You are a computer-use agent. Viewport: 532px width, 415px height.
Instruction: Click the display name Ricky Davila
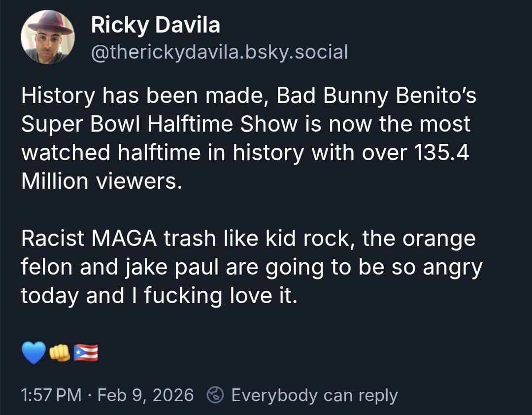click(155, 26)
